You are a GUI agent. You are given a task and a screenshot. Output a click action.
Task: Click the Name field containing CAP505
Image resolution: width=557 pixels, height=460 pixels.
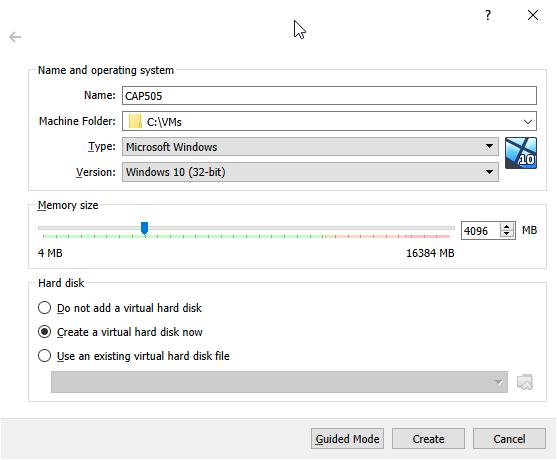point(329,96)
